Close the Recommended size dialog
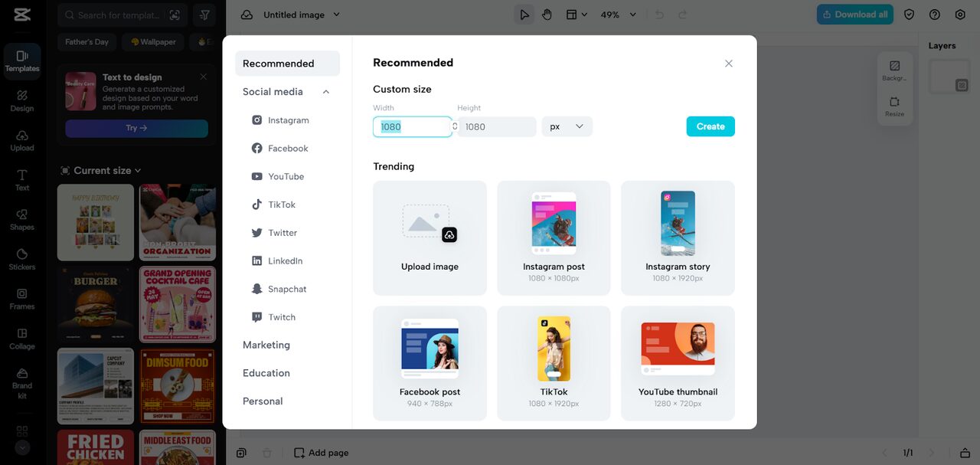 [x=728, y=64]
